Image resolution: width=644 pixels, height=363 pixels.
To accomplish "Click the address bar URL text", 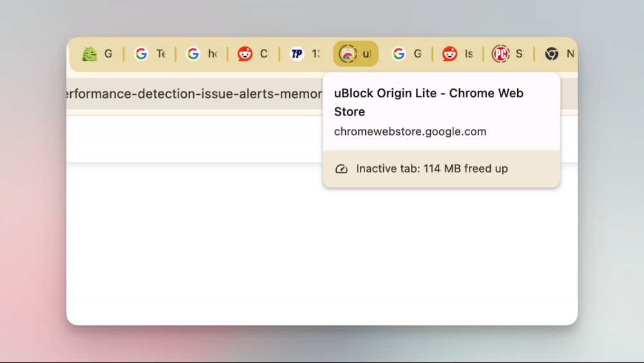I will pos(194,93).
